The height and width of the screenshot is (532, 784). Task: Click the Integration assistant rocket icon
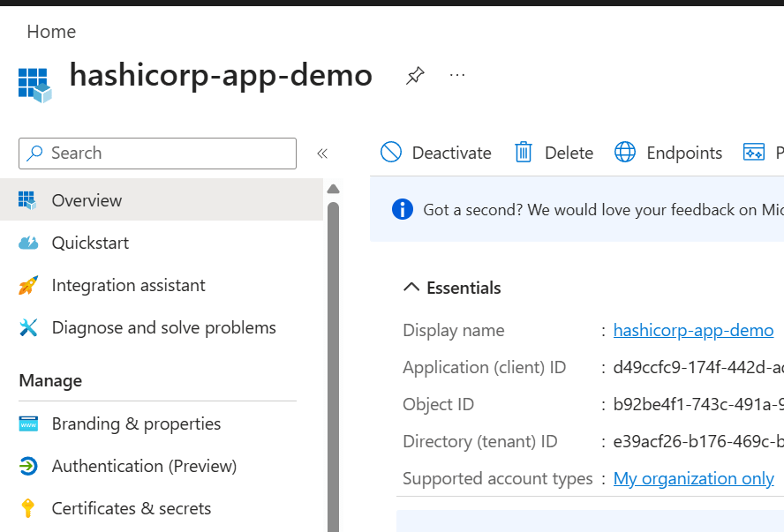coord(28,285)
